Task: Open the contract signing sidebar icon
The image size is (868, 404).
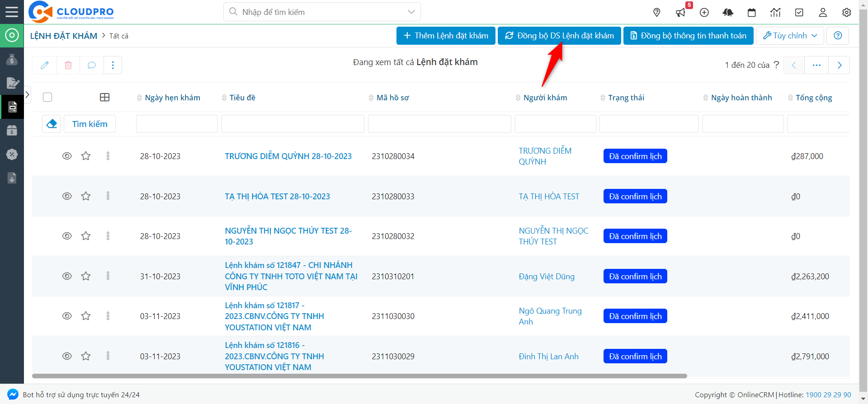Action: click(x=12, y=83)
